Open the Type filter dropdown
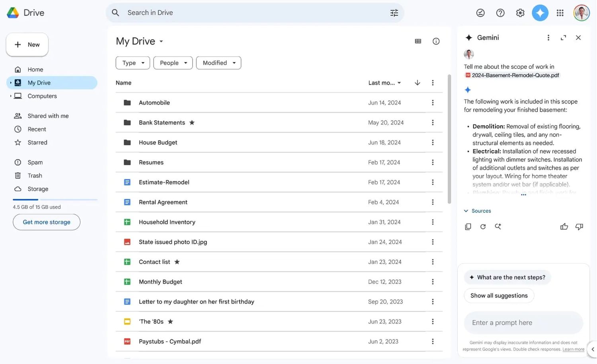The width and height of the screenshot is (597, 364). (133, 63)
